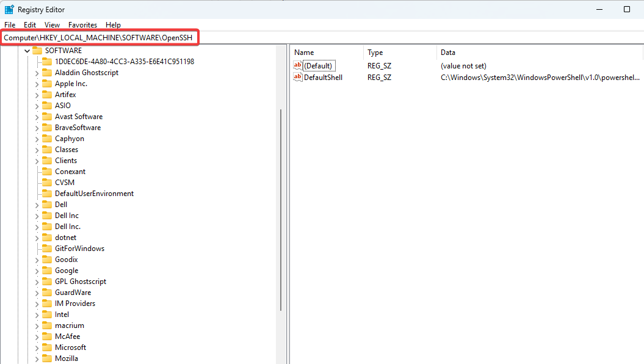Expand the Microsoft key chevron
644x364 pixels.
click(x=37, y=348)
